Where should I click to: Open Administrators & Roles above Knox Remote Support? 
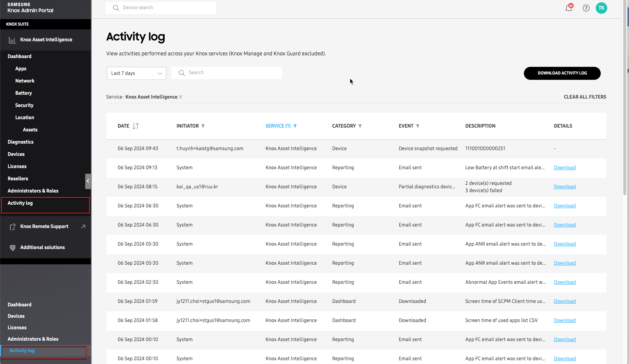(33, 191)
